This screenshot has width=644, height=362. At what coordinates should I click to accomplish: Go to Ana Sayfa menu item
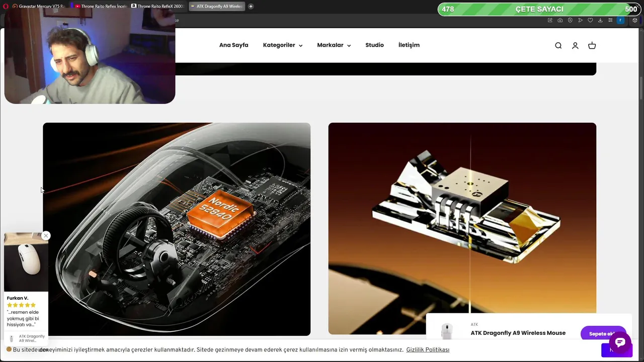[233, 45]
